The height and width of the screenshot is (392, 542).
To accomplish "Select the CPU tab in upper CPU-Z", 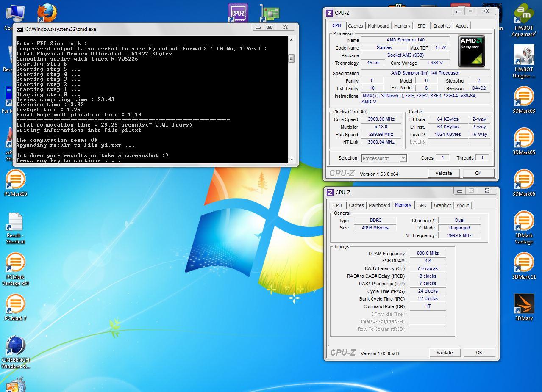I will pyautogui.click(x=337, y=25).
